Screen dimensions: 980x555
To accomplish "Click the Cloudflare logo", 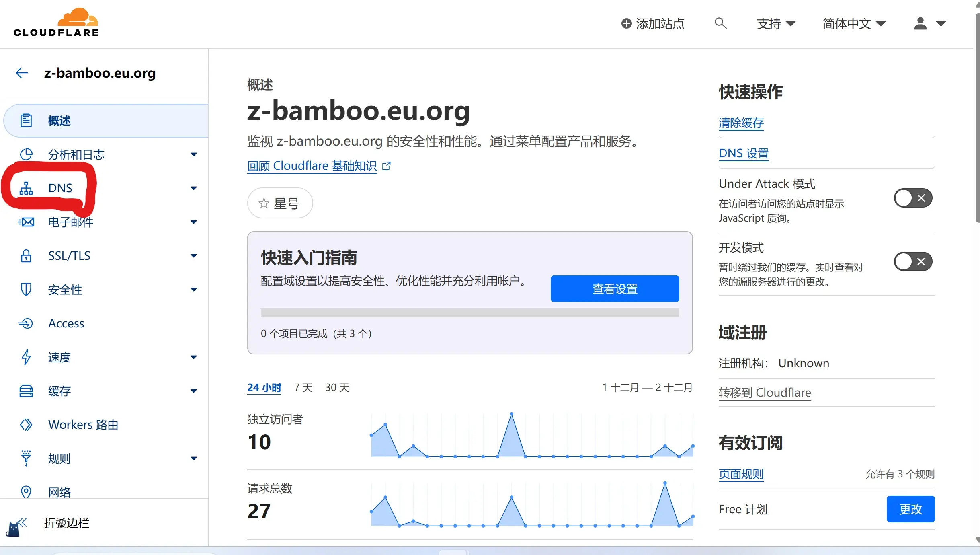I will 56,23.
